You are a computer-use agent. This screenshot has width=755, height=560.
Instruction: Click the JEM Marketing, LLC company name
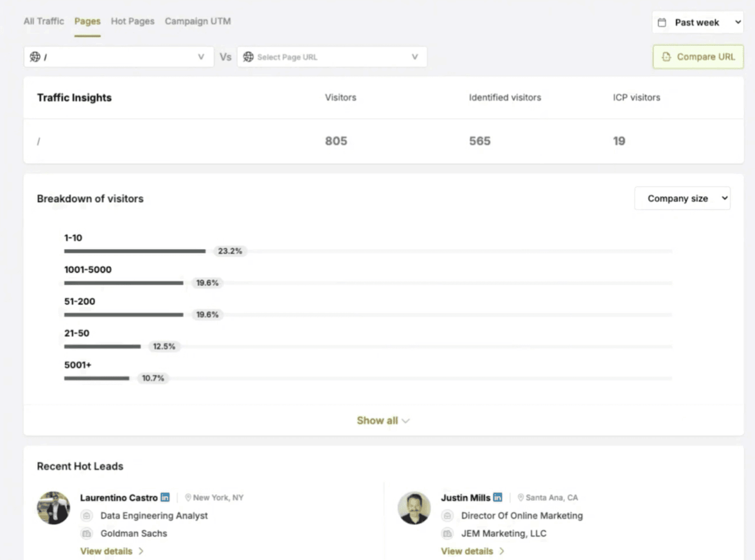[x=504, y=534]
